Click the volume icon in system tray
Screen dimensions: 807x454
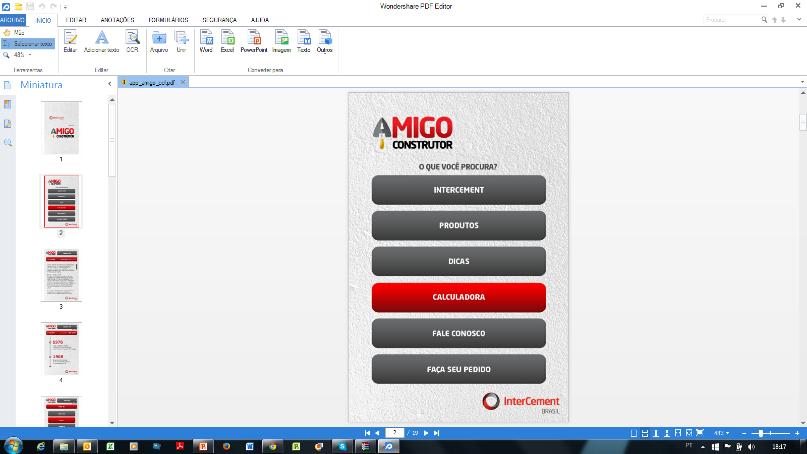[x=751, y=446]
